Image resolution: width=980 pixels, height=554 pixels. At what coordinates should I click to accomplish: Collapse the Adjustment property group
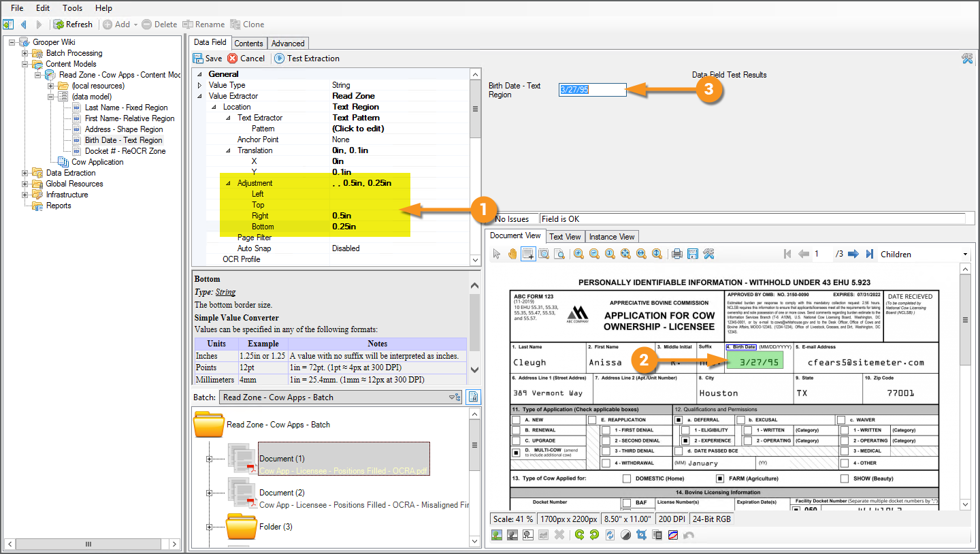coord(229,183)
